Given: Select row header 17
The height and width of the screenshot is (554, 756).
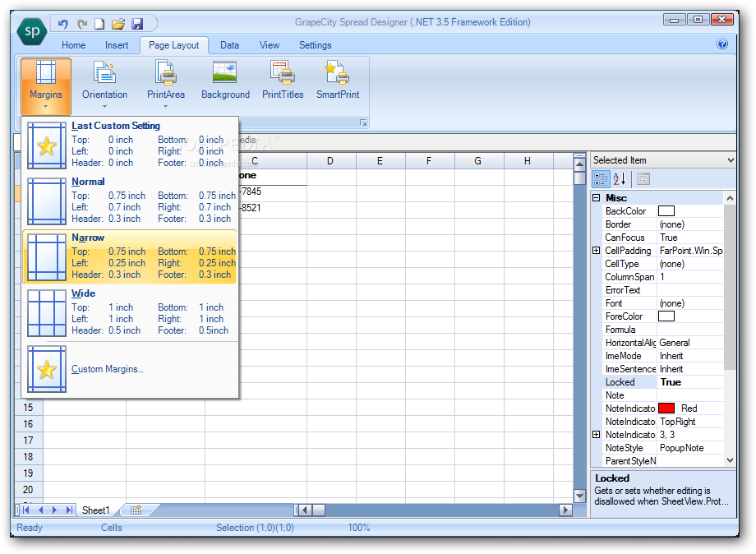Looking at the screenshot, I should tap(29, 441).
